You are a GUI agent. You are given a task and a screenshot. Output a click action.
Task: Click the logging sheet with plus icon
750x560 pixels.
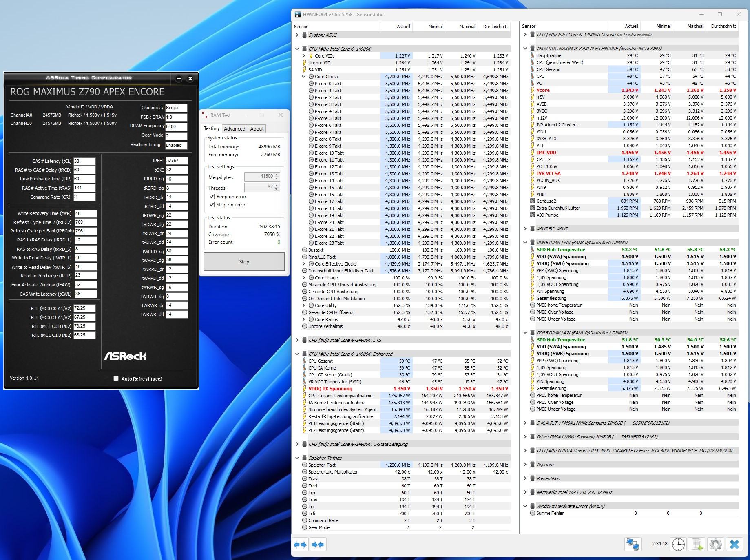click(697, 545)
